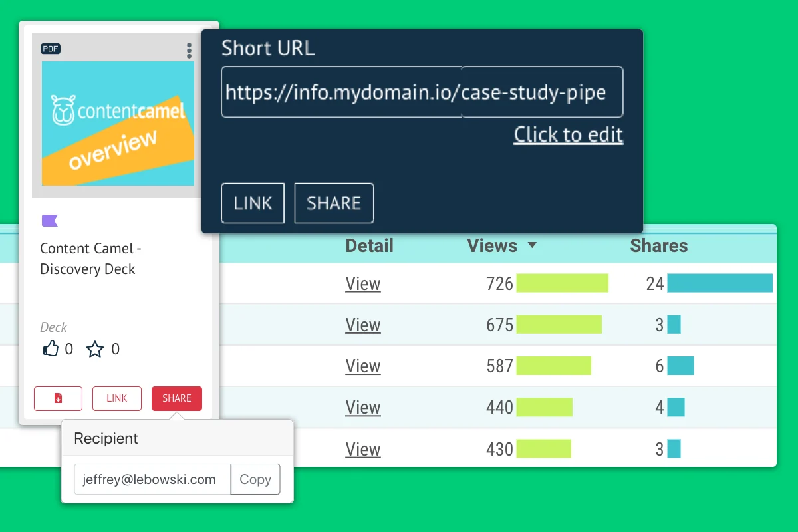Click the Copy button beside the recipient email
Viewport: 798px width, 532px height.
[255, 479]
